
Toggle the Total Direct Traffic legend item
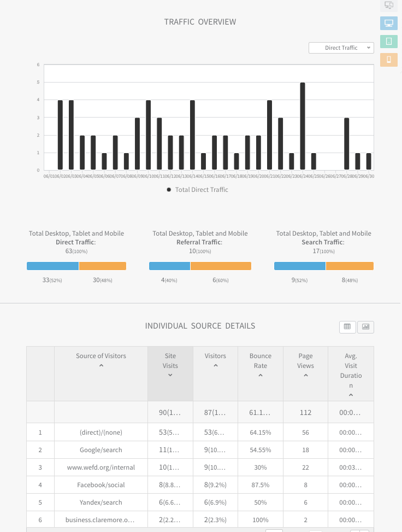coord(198,190)
